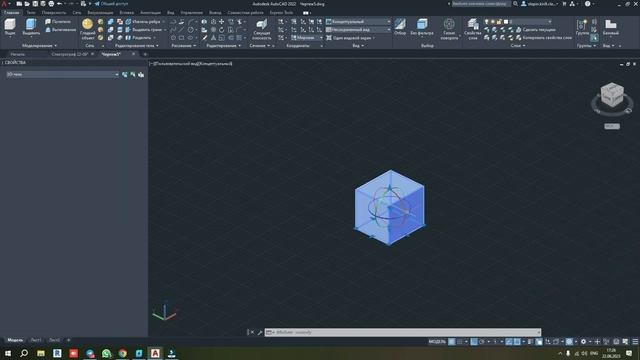This screenshot has width=640, height=360.
Task: Click the Базовый base view tool
Action: click(611, 27)
